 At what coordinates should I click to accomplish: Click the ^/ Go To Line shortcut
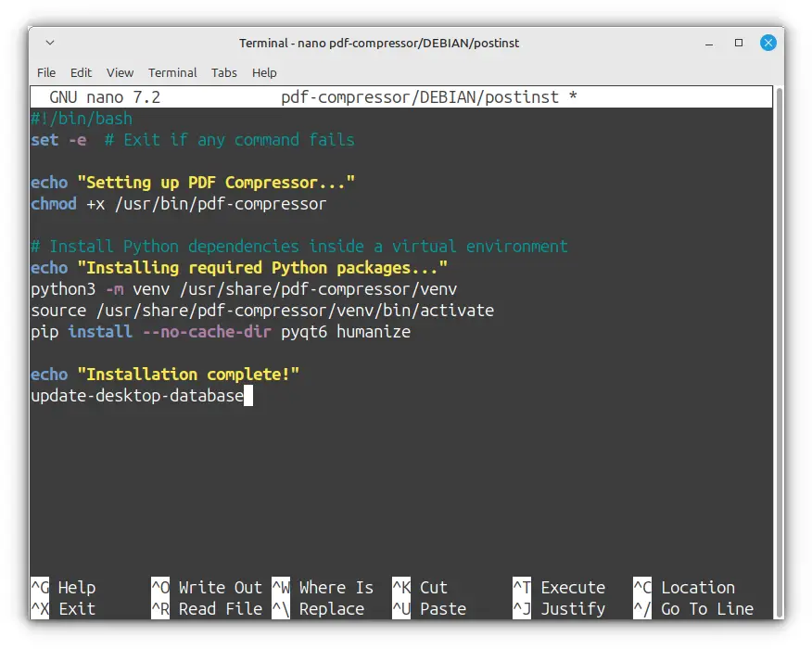[693, 609]
